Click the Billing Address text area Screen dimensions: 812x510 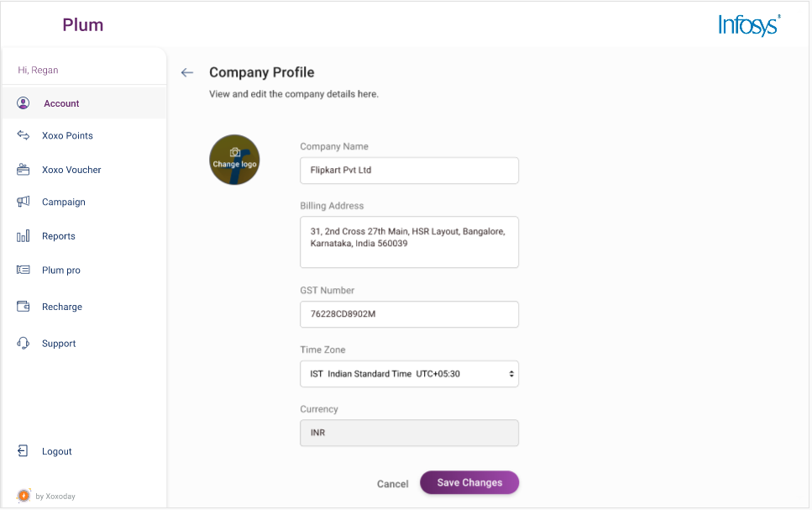[x=409, y=242]
